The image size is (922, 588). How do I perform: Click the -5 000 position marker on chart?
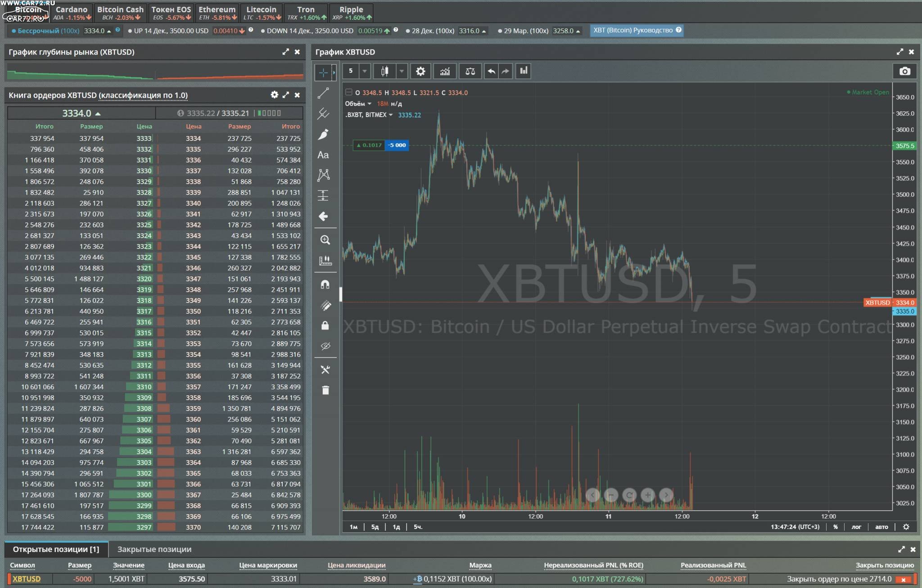(x=397, y=145)
